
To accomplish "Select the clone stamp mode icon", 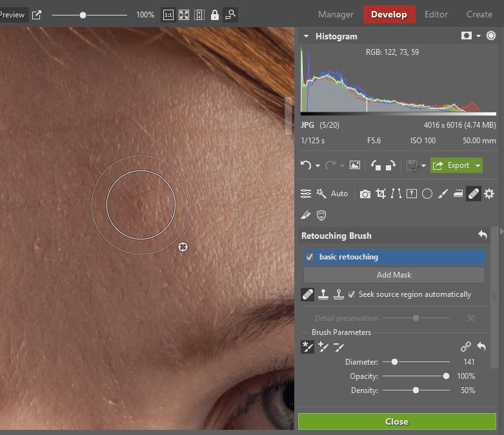I will pyautogui.click(x=323, y=294).
